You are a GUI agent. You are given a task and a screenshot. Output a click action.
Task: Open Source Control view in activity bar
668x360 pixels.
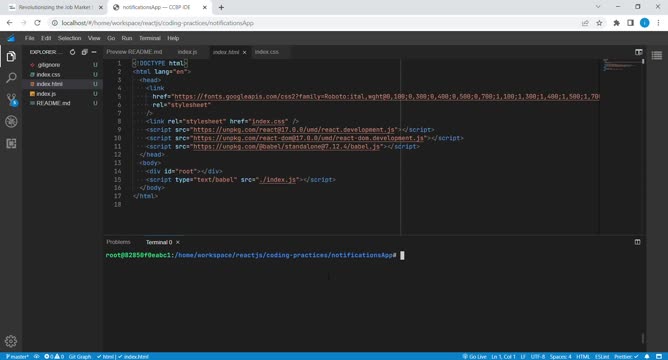click(x=12, y=100)
